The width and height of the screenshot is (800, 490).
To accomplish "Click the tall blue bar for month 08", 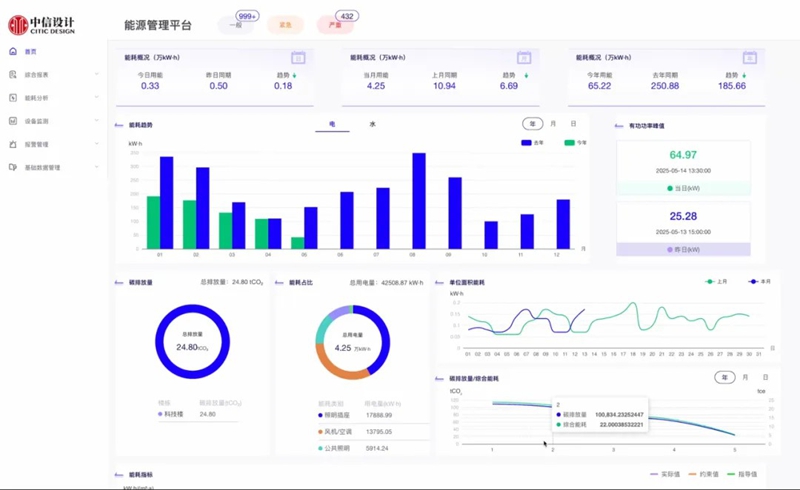I will click(x=419, y=201).
